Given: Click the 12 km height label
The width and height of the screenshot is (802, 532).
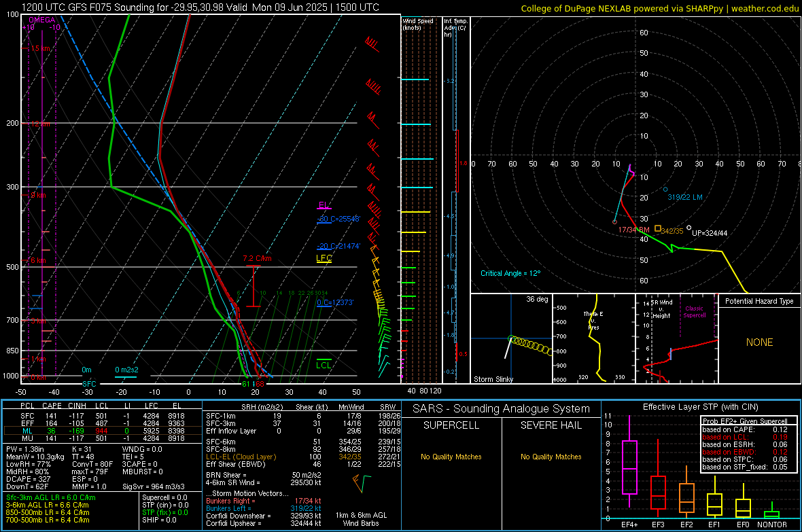Looking at the screenshot, I should click(41, 124).
